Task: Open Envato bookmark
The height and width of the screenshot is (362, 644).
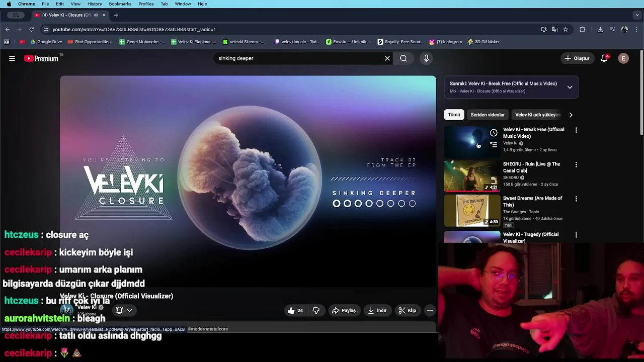Action: click(349, 42)
